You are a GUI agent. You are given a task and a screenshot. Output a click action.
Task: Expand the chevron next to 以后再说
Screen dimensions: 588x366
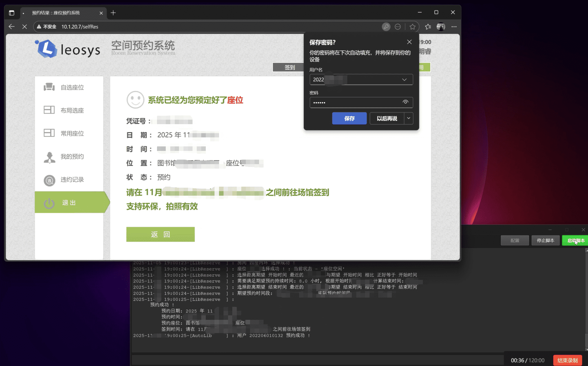click(x=409, y=118)
